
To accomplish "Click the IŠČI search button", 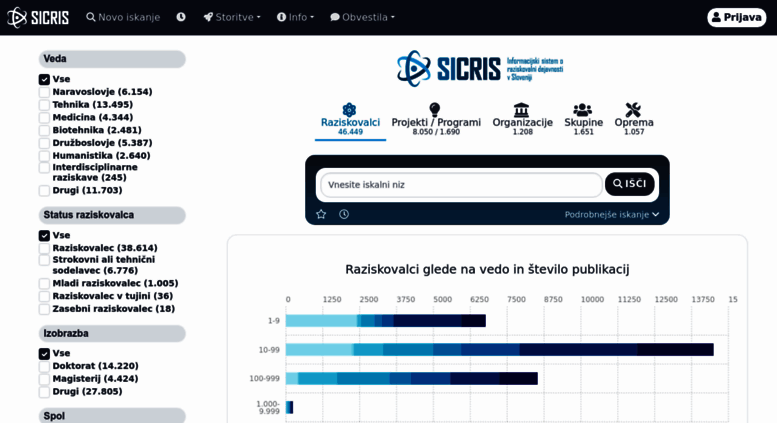I will pos(629,184).
